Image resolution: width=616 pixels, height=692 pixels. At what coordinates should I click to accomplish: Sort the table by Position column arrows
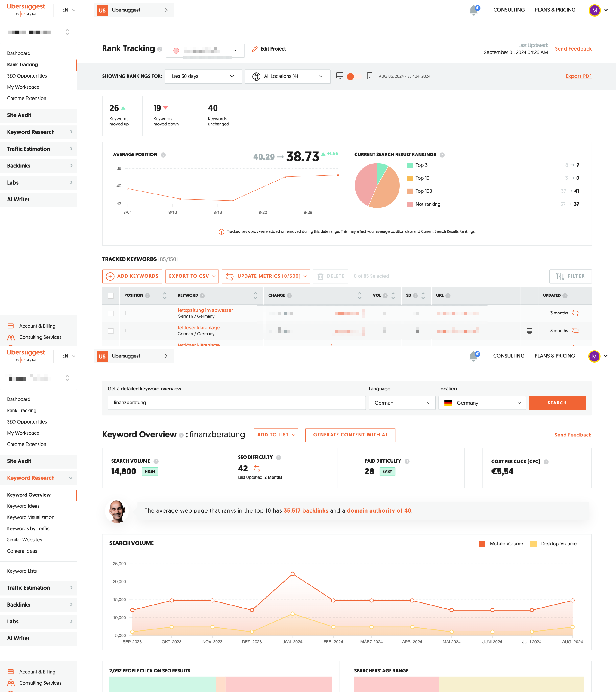tap(165, 295)
